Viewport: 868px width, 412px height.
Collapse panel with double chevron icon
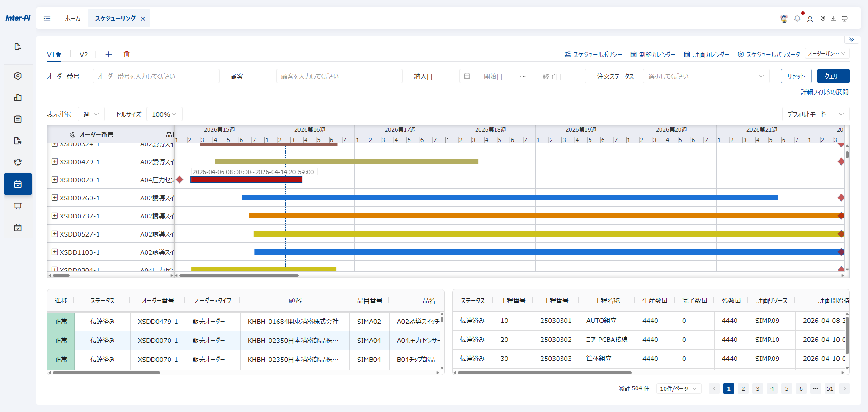point(852,39)
